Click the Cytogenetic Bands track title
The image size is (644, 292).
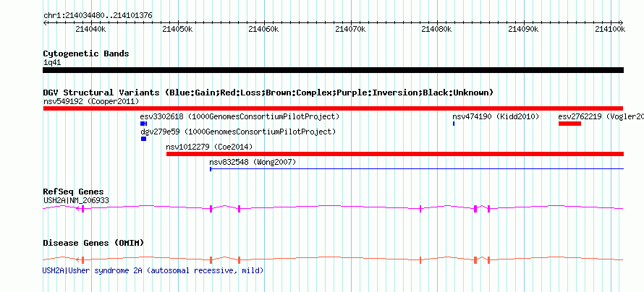pyautogui.click(x=86, y=53)
